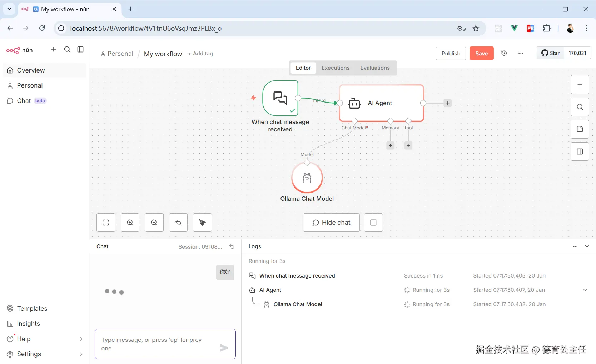
Task: Add a tag to the workflow
Action: pyautogui.click(x=200, y=54)
